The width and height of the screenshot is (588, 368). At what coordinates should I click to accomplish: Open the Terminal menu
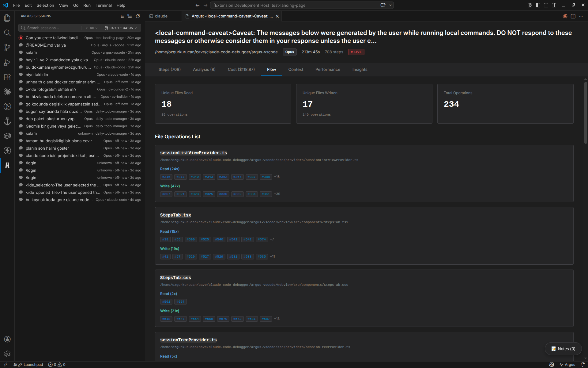104,5
